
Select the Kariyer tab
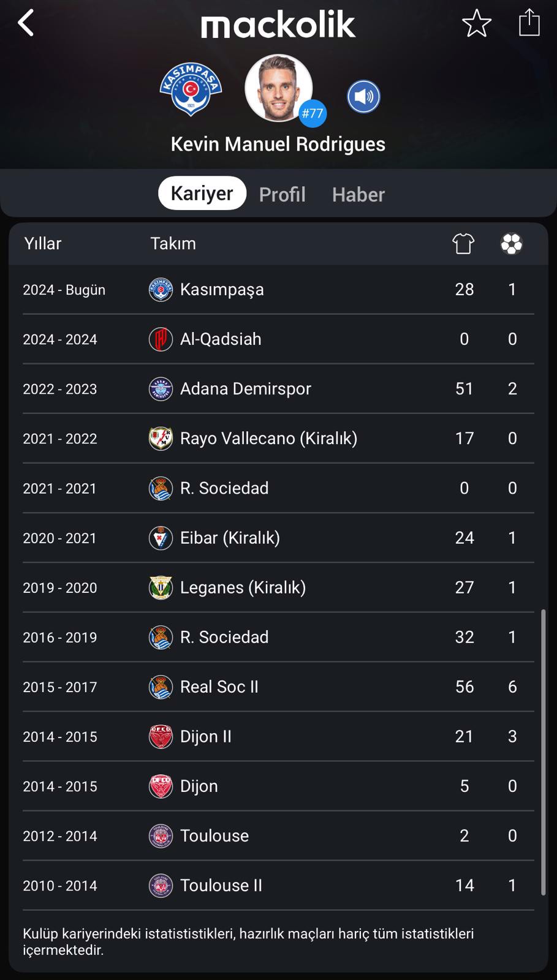(x=202, y=193)
